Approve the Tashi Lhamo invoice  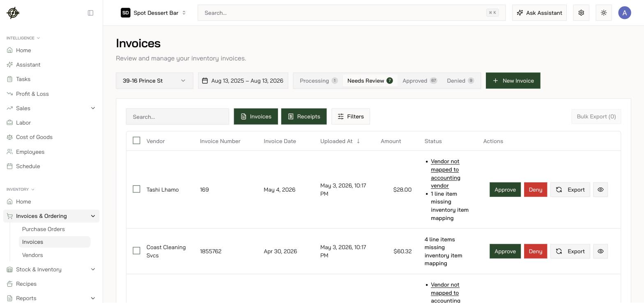click(505, 190)
